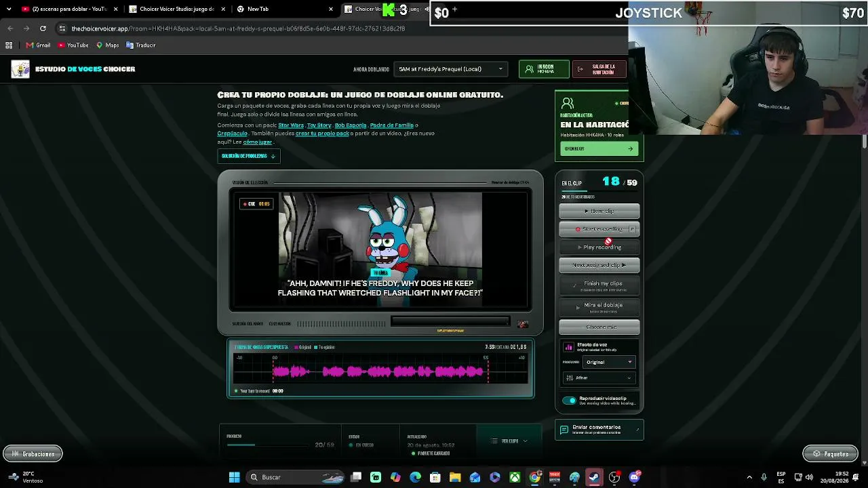Reload the page in Chrome
The height and width of the screenshot is (488, 868).
pos(43,28)
